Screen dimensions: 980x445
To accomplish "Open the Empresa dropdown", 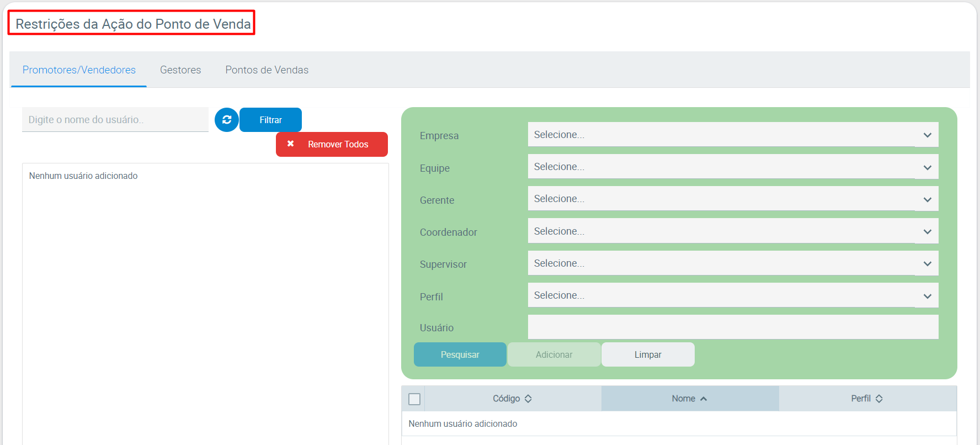I will click(x=733, y=135).
